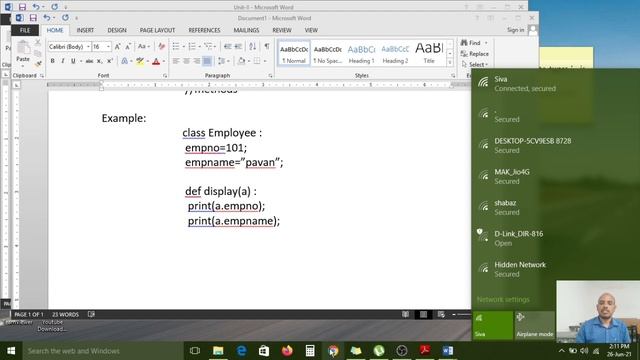Undo with Quick Access toolbar arrow

tap(47, 18)
